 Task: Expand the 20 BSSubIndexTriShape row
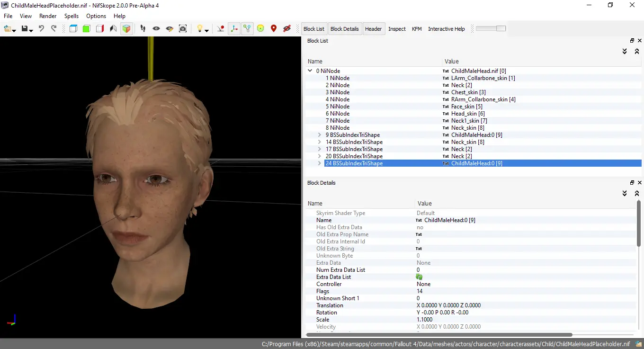(320, 156)
